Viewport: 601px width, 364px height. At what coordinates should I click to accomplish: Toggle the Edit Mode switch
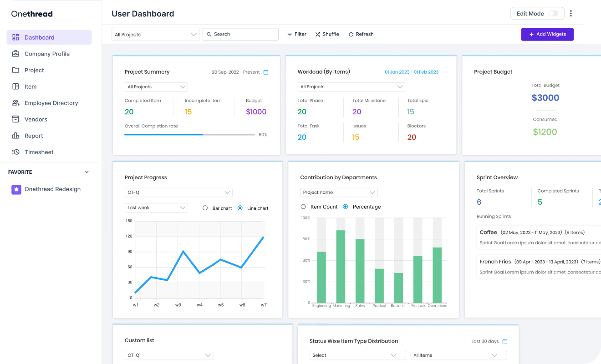[x=553, y=14]
